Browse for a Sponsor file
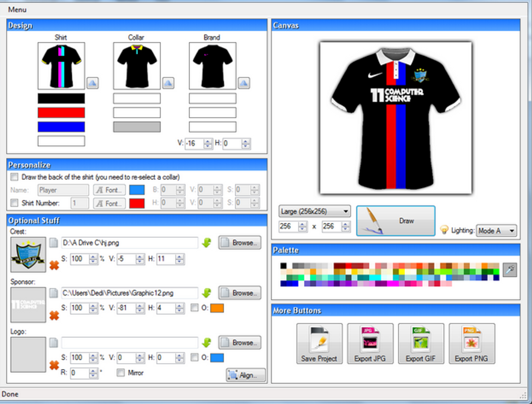532x404 pixels. pyautogui.click(x=240, y=292)
